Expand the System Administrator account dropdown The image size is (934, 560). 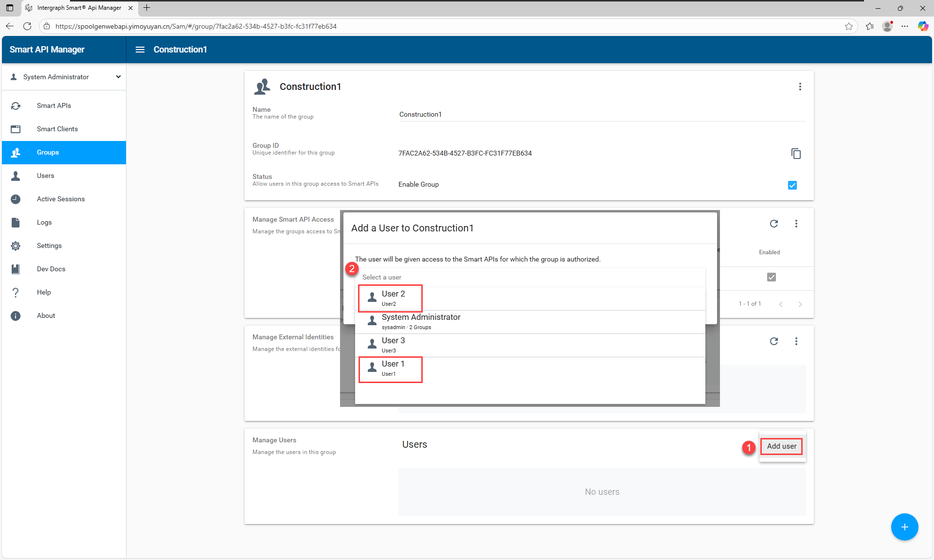118,77
